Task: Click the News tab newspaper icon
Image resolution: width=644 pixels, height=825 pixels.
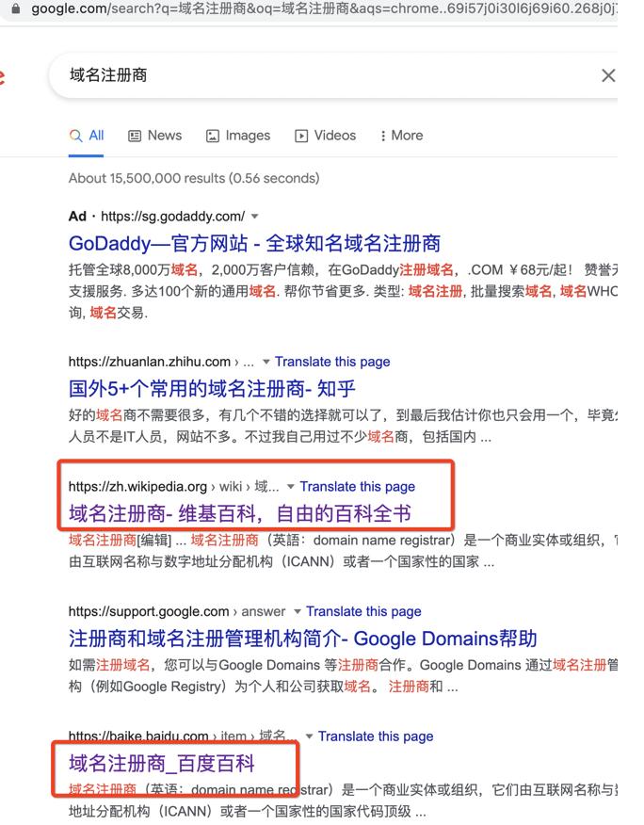Action: pos(135,137)
